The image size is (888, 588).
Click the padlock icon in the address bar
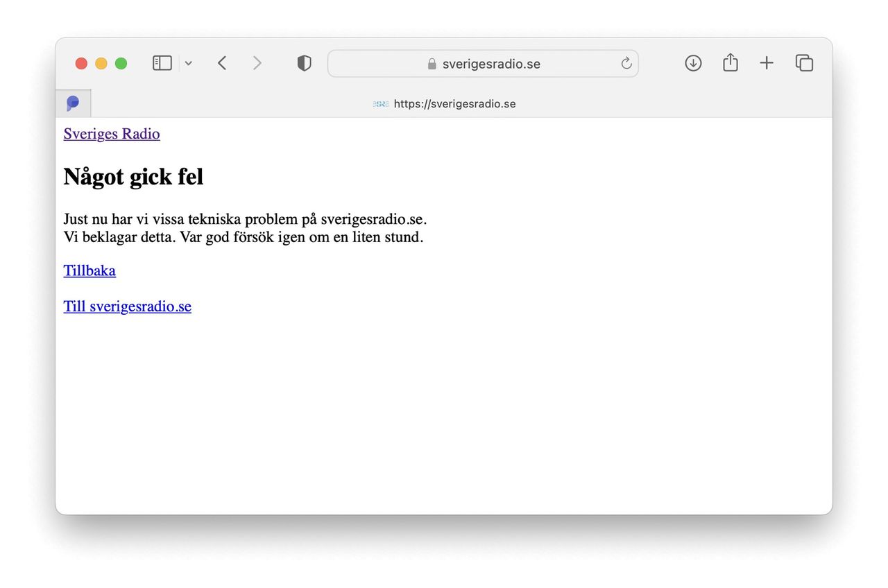pos(432,64)
